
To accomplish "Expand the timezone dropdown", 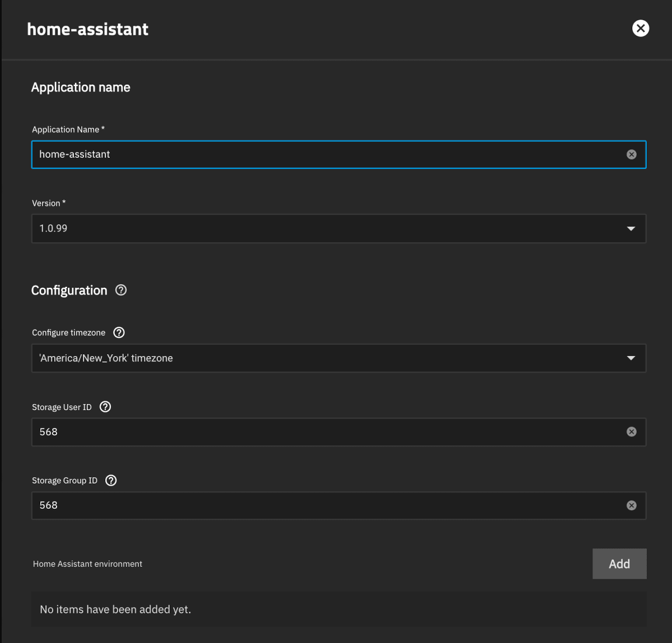I will click(x=339, y=358).
